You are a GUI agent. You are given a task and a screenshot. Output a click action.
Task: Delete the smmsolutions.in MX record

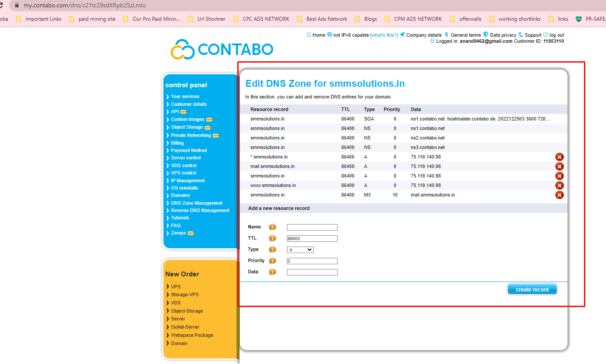(x=559, y=195)
